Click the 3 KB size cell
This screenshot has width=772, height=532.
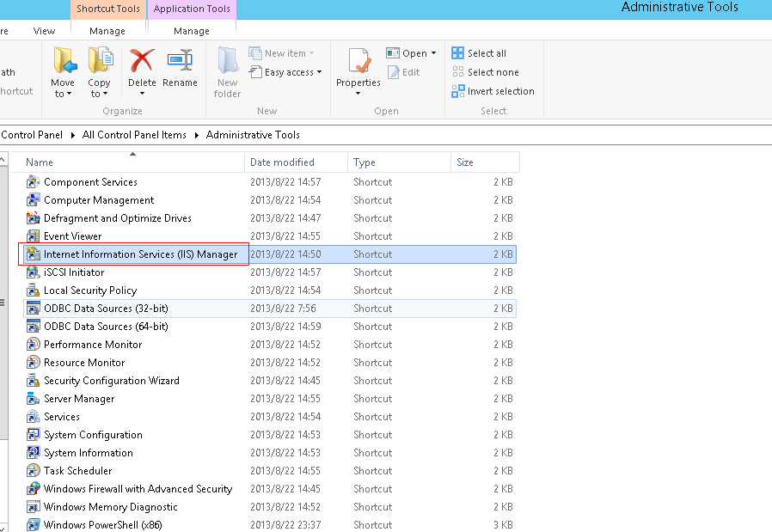point(503,525)
